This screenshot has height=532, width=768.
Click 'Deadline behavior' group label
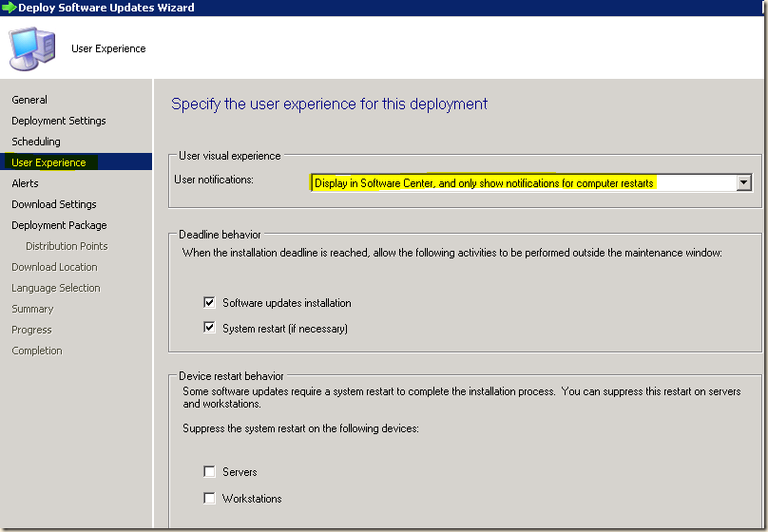tap(220, 235)
